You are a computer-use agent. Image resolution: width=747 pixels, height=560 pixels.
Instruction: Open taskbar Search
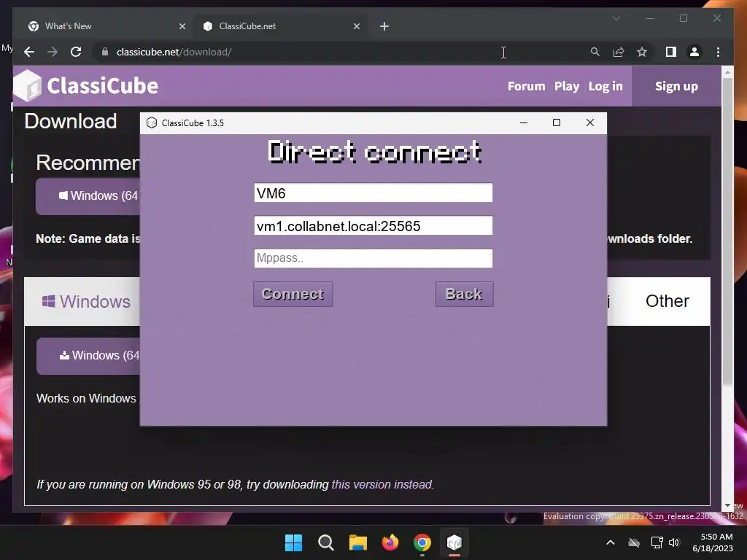pyautogui.click(x=326, y=542)
